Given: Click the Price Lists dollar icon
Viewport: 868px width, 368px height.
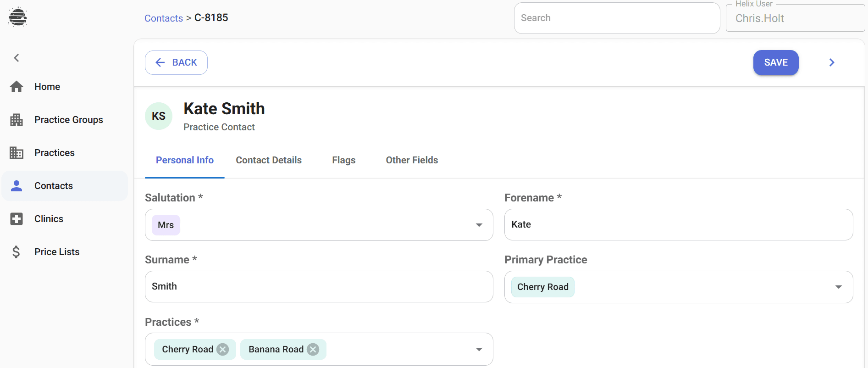Looking at the screenshot, I should click(17, 252).
